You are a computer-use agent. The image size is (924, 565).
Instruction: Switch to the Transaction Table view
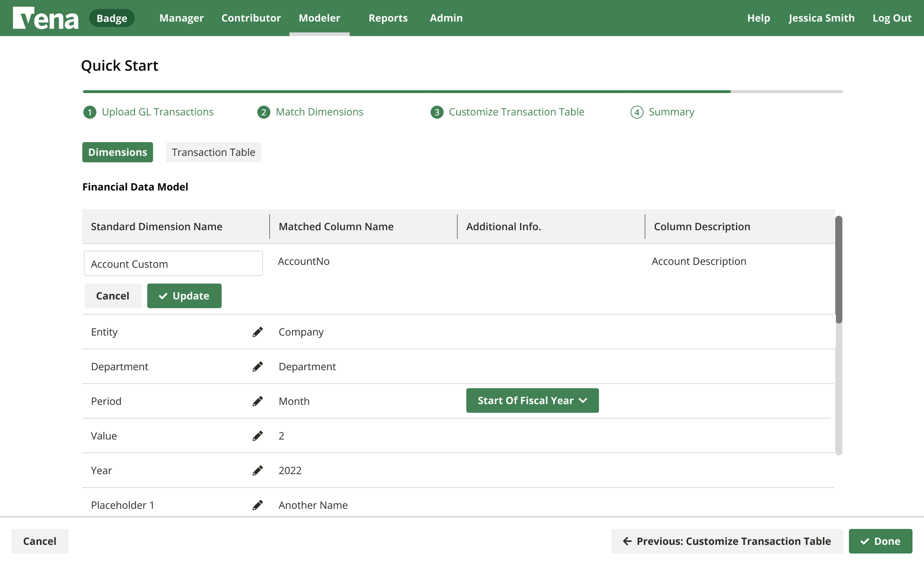point(213,152)
